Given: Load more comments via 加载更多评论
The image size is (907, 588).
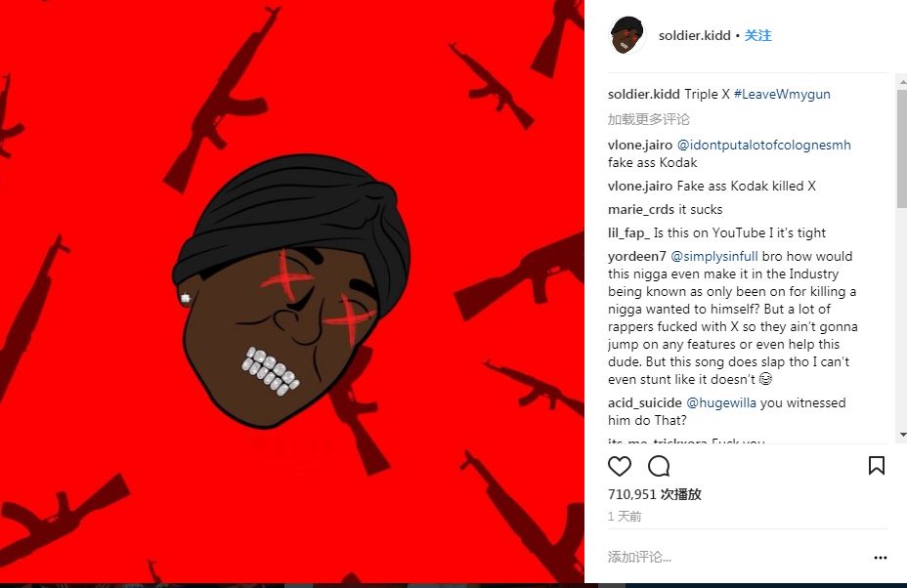Looking at the screenshot, I should 648,120.
